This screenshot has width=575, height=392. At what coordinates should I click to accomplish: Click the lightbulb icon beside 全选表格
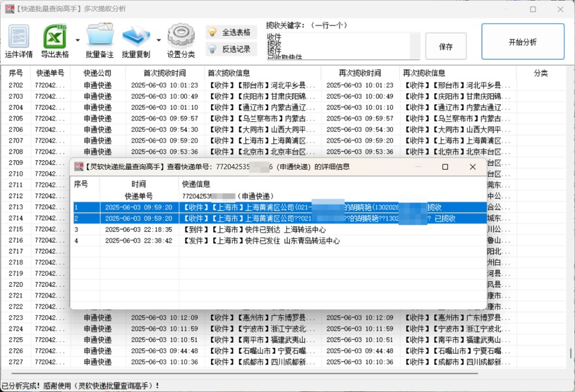[212, 32]
